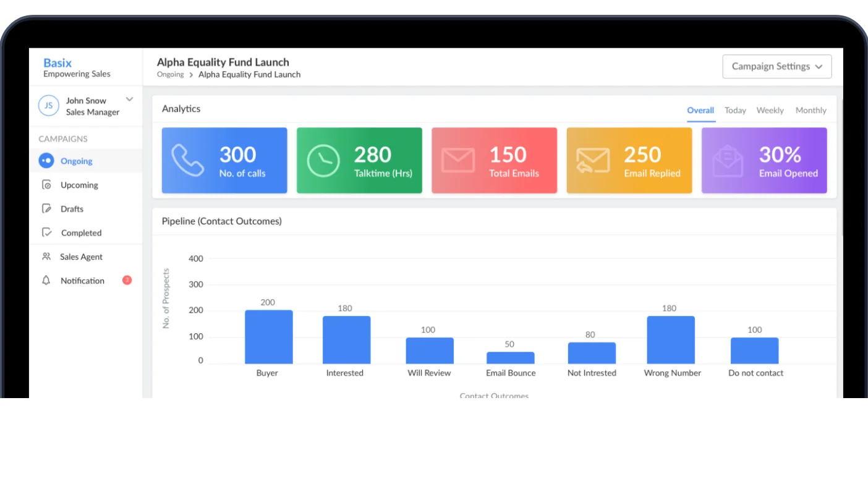Click the 30% Email Opened card
The image size is (868, 497).
tap(764, 161)
